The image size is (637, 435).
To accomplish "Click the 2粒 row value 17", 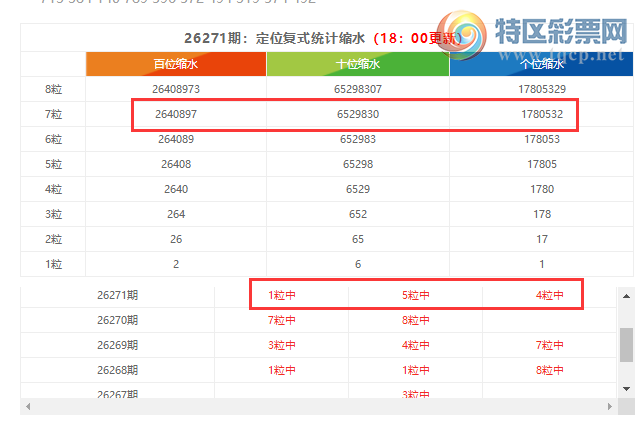I will coord(542,239).
